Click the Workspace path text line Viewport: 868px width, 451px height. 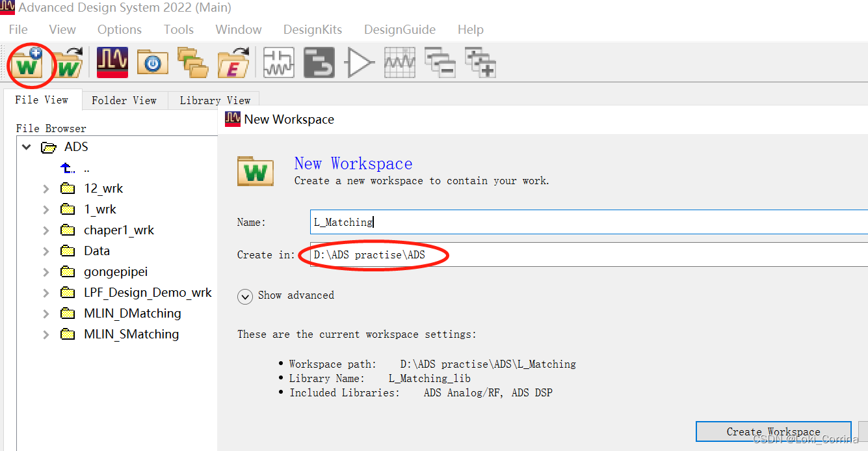pos(432,364)
